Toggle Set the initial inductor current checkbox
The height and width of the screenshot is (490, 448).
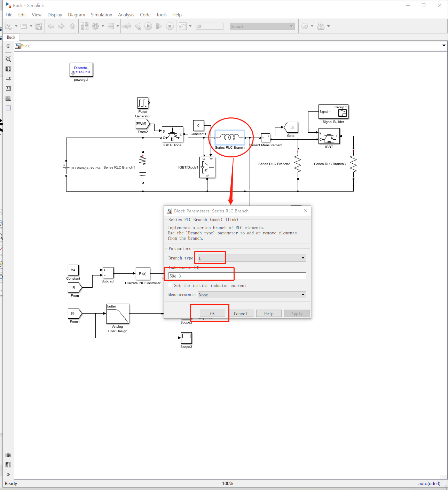170,285
